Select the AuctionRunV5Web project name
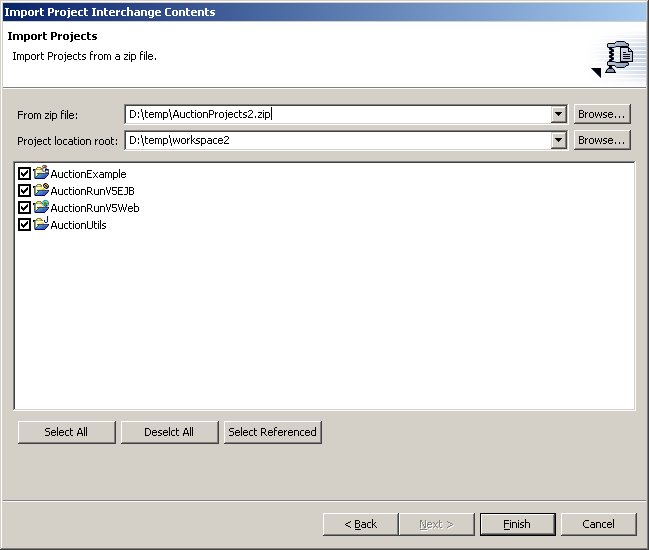The height and width of the screenshot is (550, 649). pos(95,208)
